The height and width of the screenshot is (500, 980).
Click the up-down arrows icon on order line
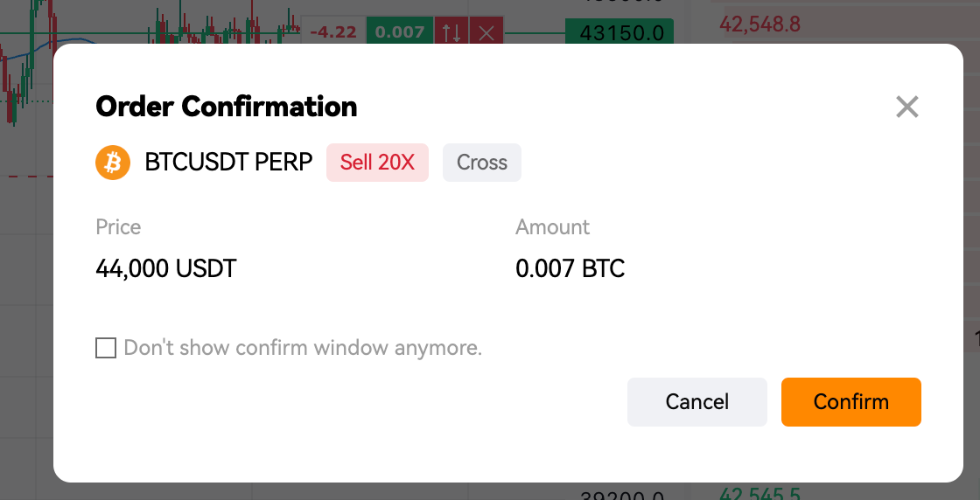coord(451,31)
